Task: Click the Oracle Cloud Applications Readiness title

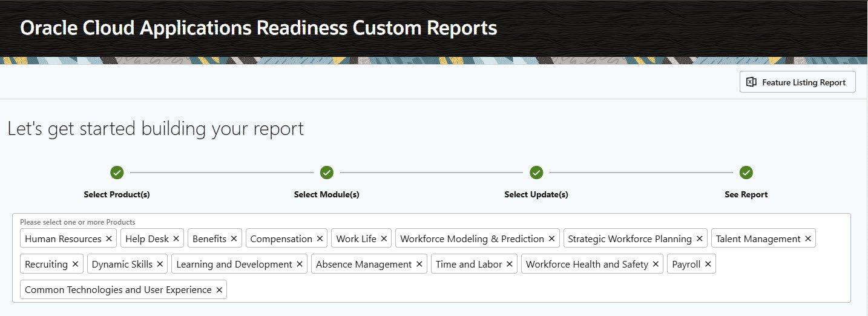Action: (258, 28)
